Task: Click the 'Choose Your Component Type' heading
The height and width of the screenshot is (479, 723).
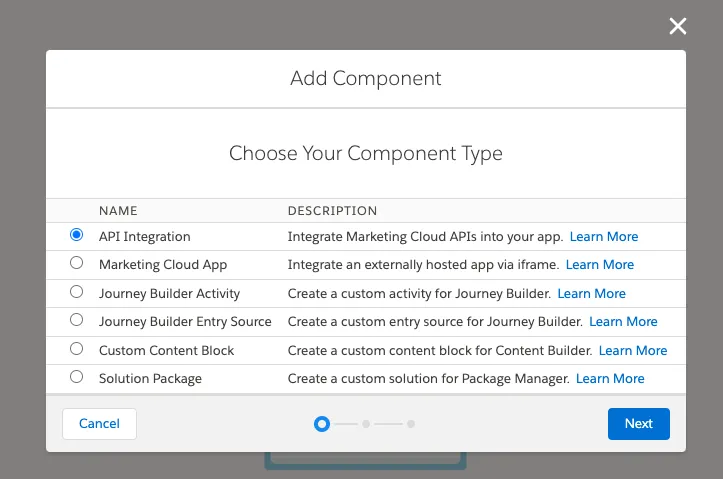Action: click(x=366, y=154)
